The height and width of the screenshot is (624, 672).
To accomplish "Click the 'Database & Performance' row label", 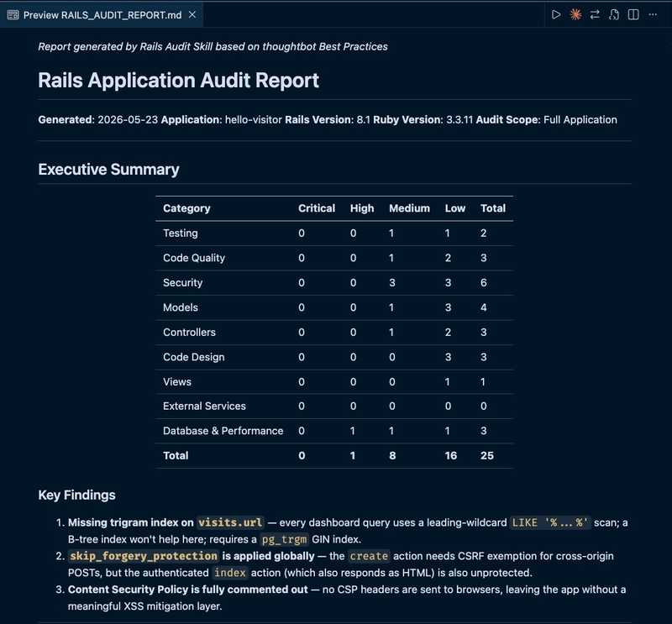I will click(x=223, y=431).
